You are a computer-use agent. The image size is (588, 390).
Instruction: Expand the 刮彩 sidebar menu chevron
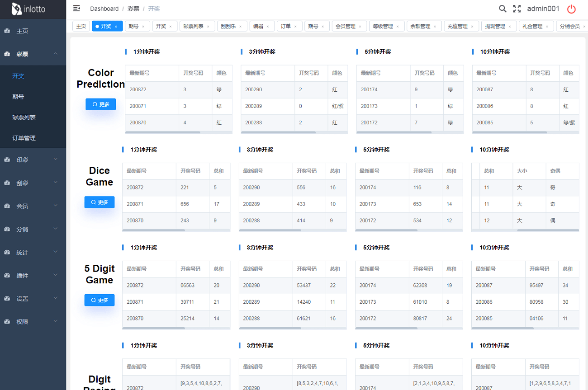tap(55, 183)
